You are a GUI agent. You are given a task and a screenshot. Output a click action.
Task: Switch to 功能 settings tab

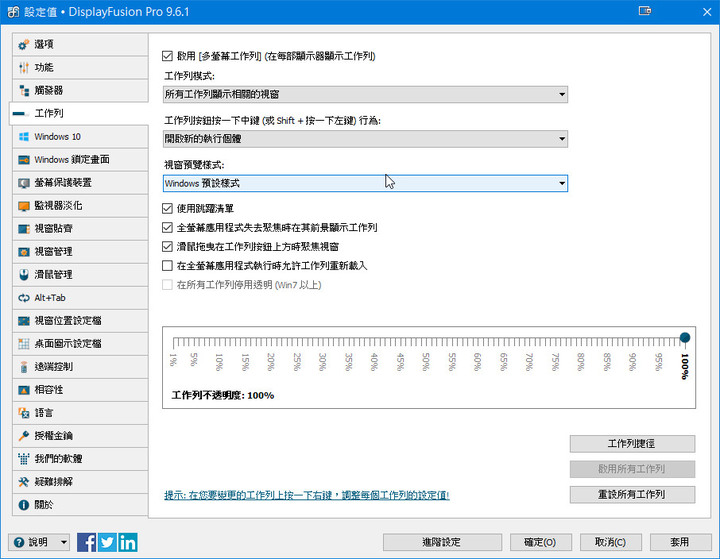[80, 68]
